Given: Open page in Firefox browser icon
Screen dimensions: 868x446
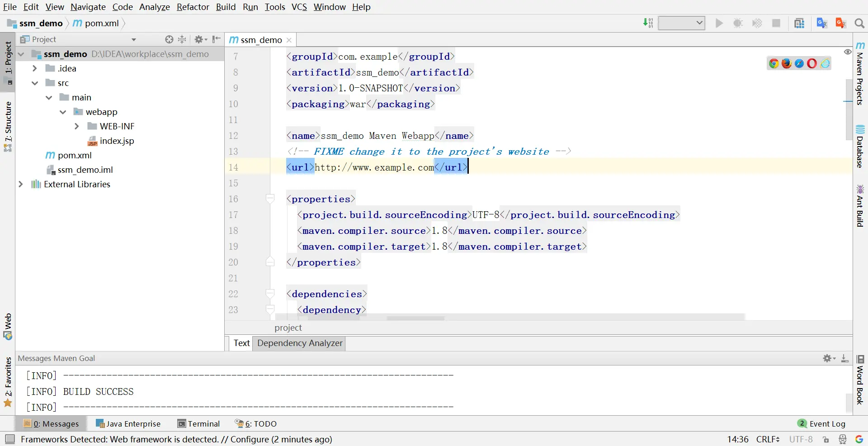Looking at the screenshot, I should [787, 63].
